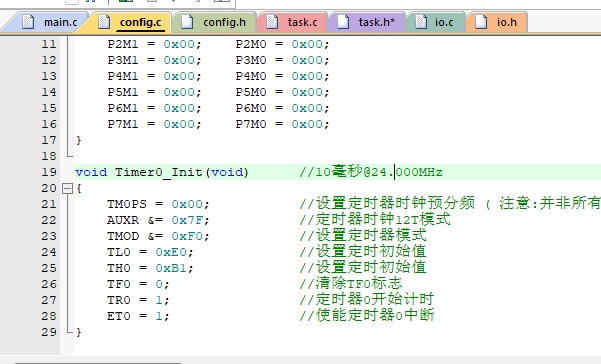The image size is (601, 364).
Task: Click the 'P5M1 = 0x00;' statement
Action: tap(154, 92)
